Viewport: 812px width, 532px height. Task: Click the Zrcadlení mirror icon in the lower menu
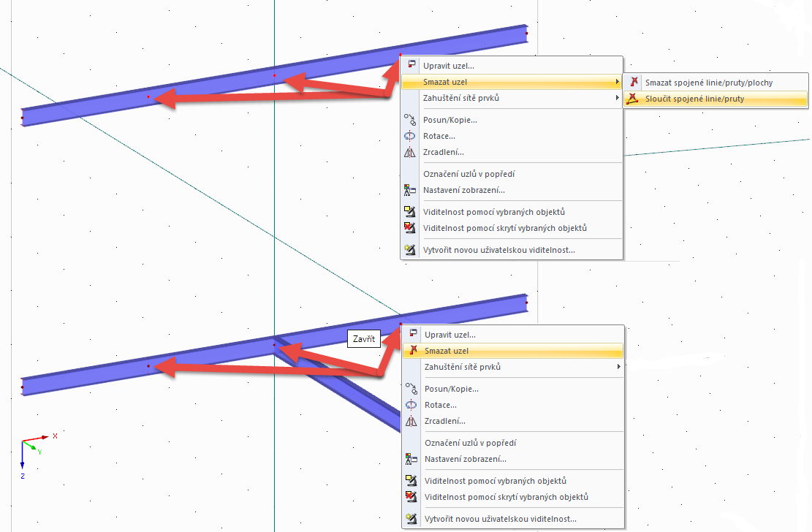click(x=411, y=421)
